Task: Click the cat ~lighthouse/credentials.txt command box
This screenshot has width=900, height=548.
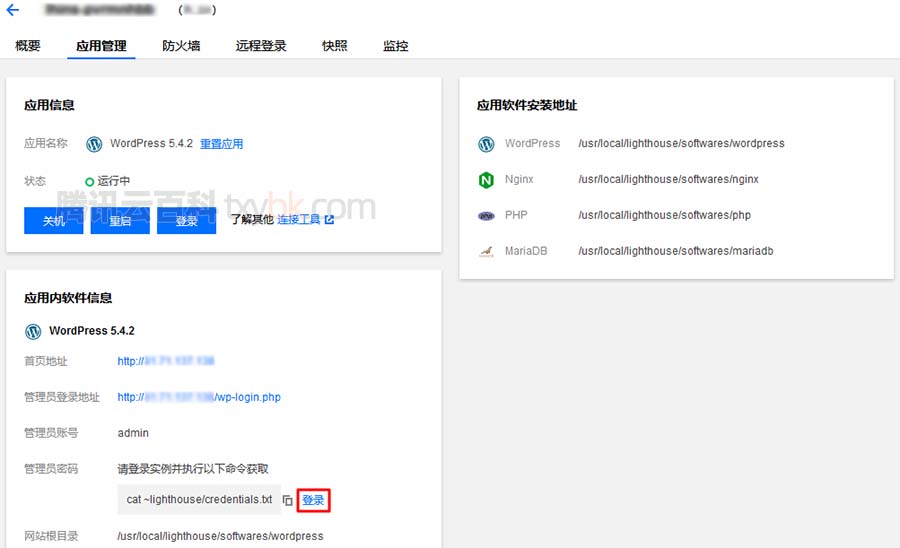Action: (x=199, y=500)
